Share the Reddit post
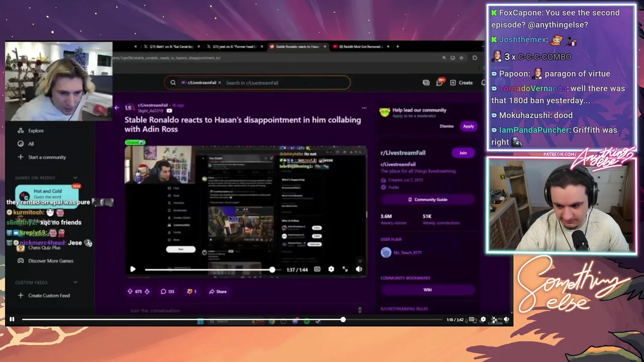This screenshot has width=644, height=362. (218, 292)
